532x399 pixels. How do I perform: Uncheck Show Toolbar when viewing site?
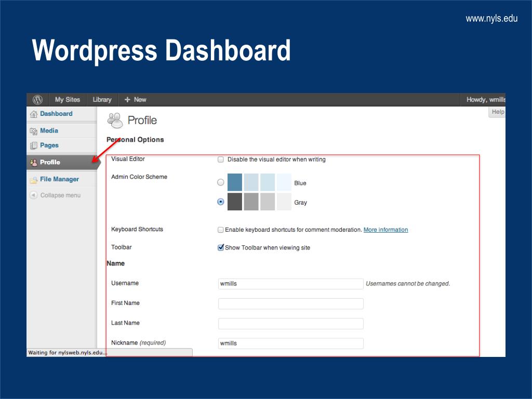(x=220, y=247)
